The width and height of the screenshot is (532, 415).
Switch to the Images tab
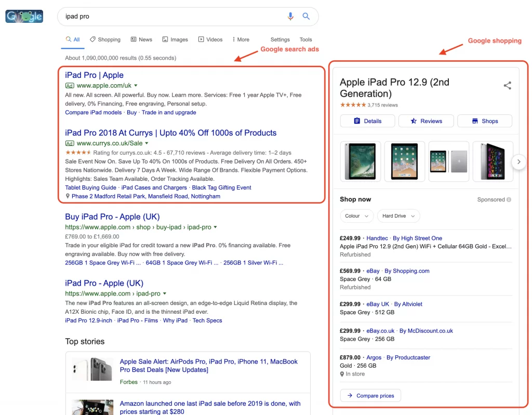(x=175, y=39)
